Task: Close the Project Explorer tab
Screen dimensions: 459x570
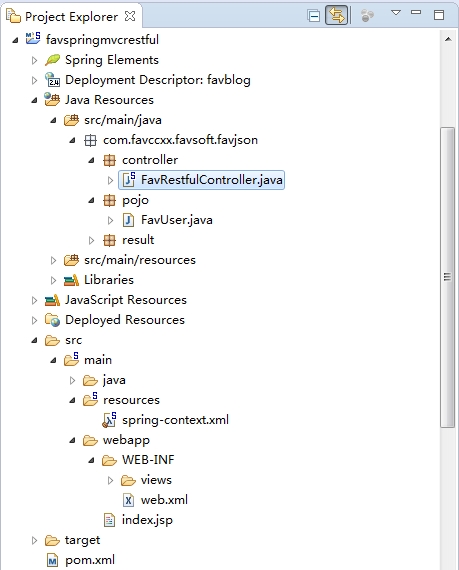Action: point(130,16)
